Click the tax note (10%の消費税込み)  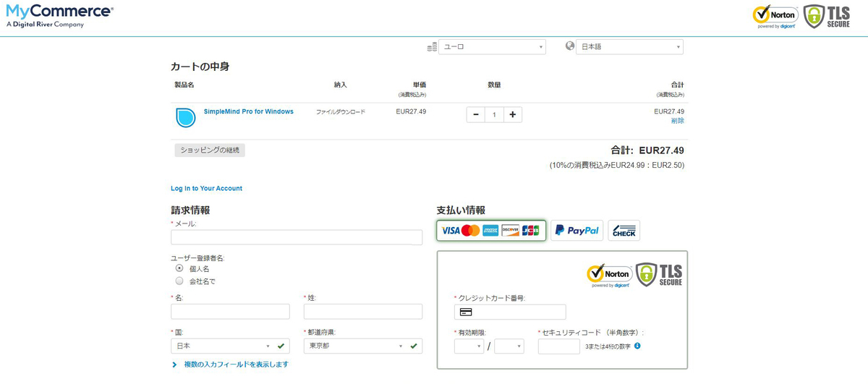click(617, 166)
